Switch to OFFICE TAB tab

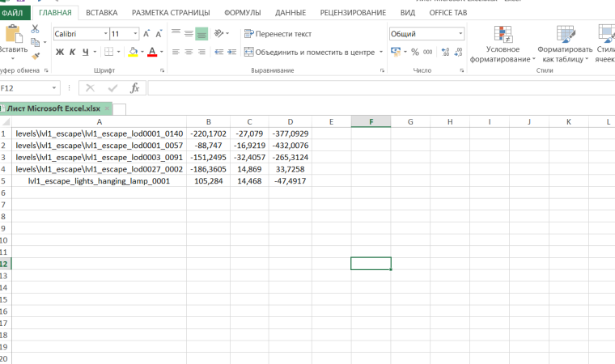(448, 13)
